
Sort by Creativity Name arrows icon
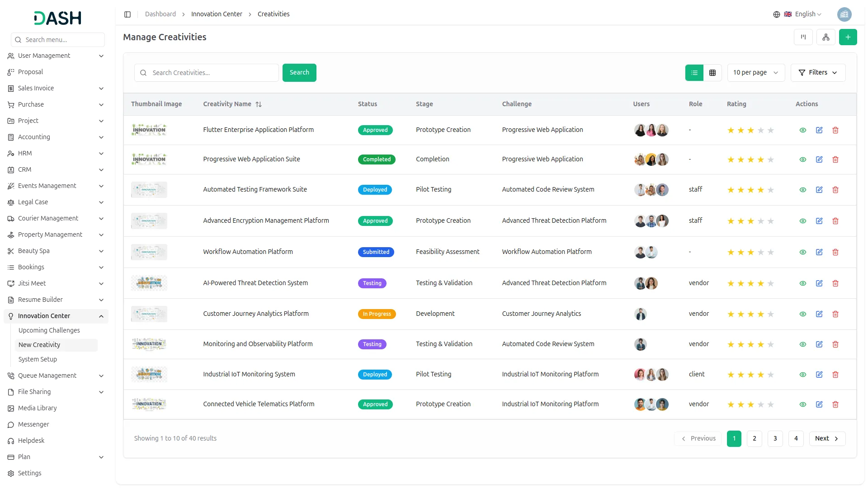(259, 104)
